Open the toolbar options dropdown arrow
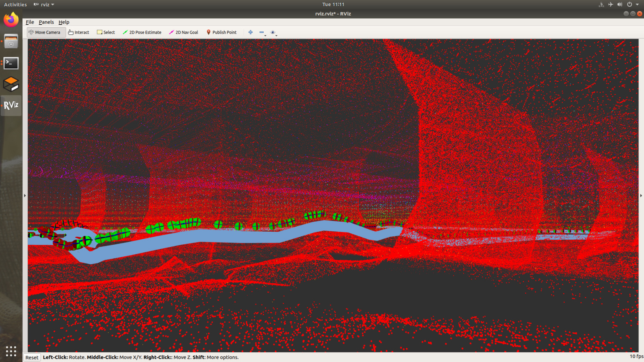The width and height of the screenshot is (644, 362). 276,36
